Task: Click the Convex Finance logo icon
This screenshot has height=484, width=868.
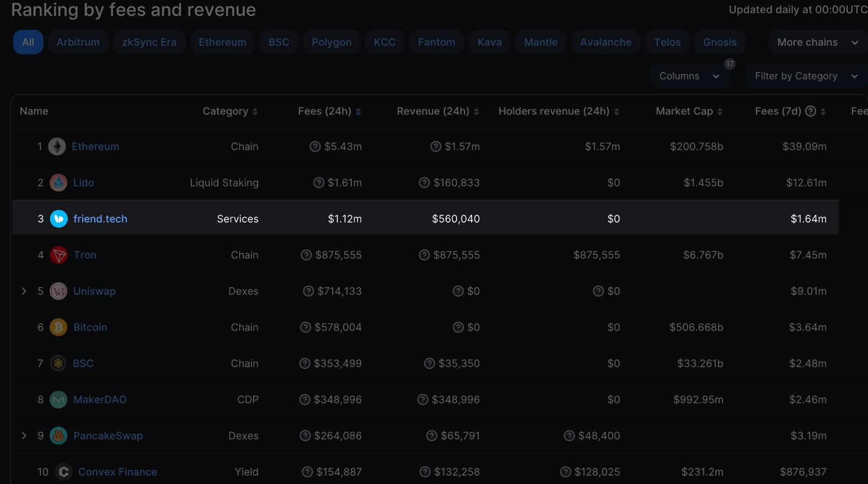Action: pos(63,472)
